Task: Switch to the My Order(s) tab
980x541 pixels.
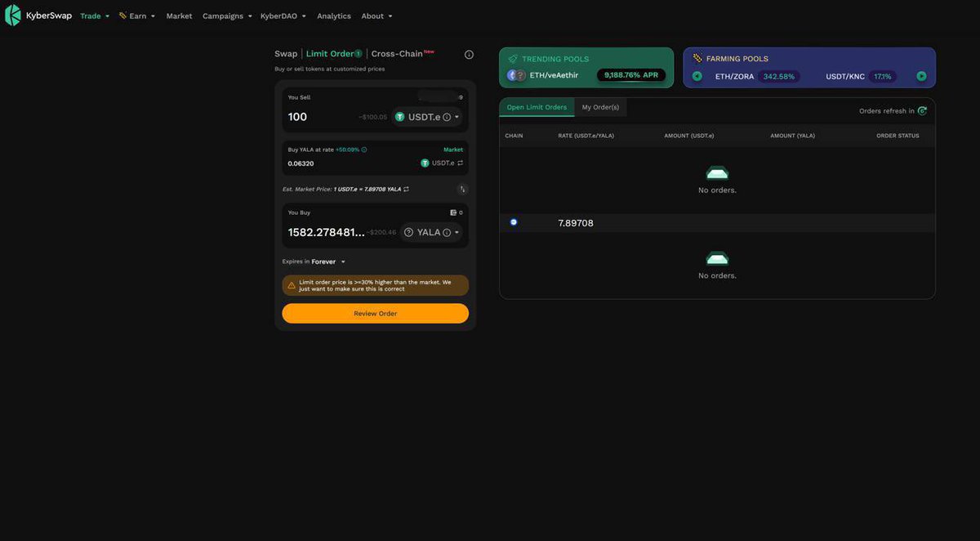Action: click(x=600, y=107)
